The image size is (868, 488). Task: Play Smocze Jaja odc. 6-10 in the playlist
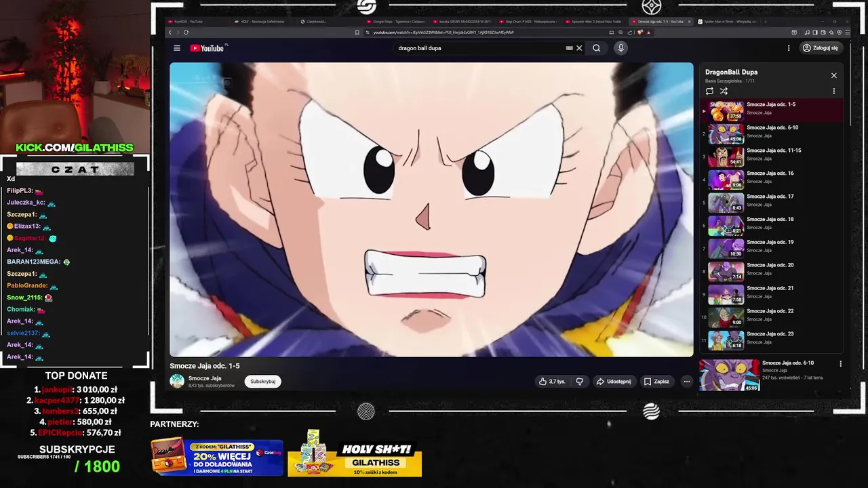pos(772,132)
